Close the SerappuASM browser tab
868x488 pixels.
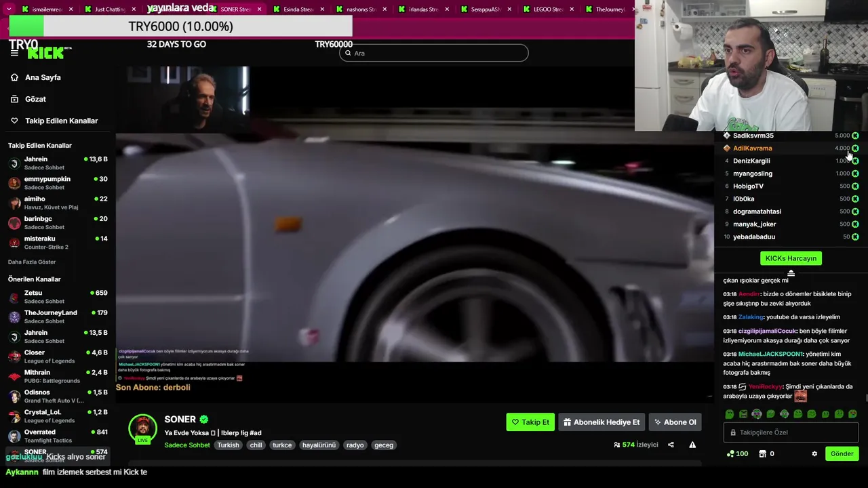click(509, 9)
